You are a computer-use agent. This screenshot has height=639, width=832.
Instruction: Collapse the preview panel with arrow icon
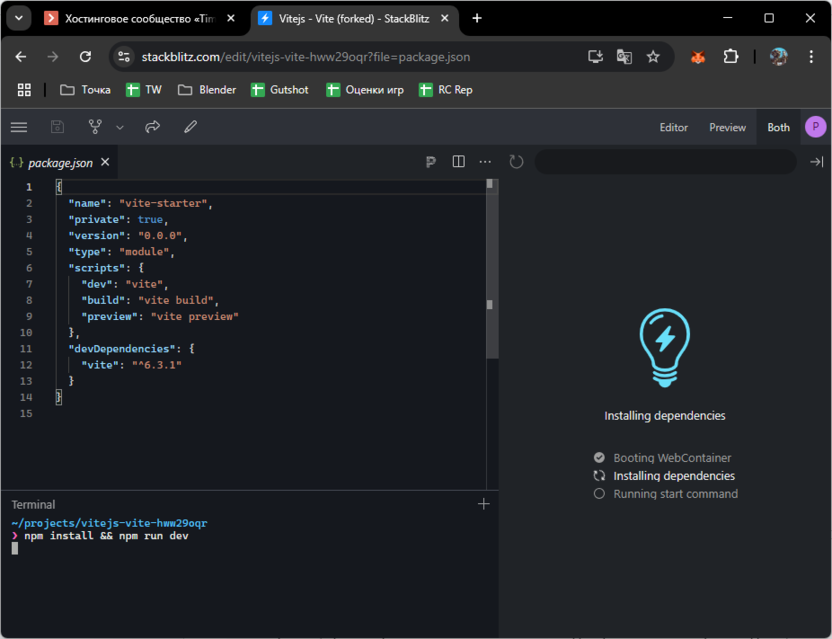pyautogui.click(x=816, y=162)
